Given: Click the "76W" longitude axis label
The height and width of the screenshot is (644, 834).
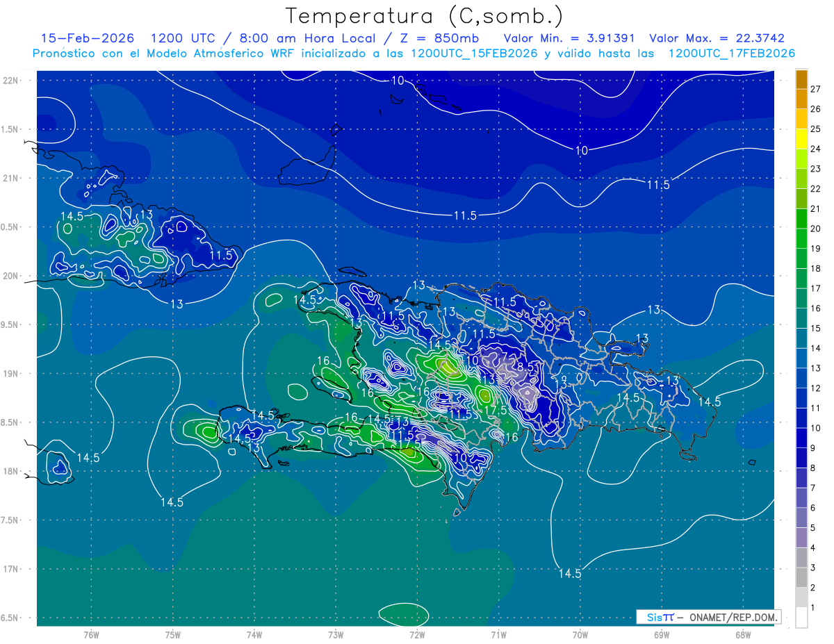Looking at the screenshot, I should (91, 634).
